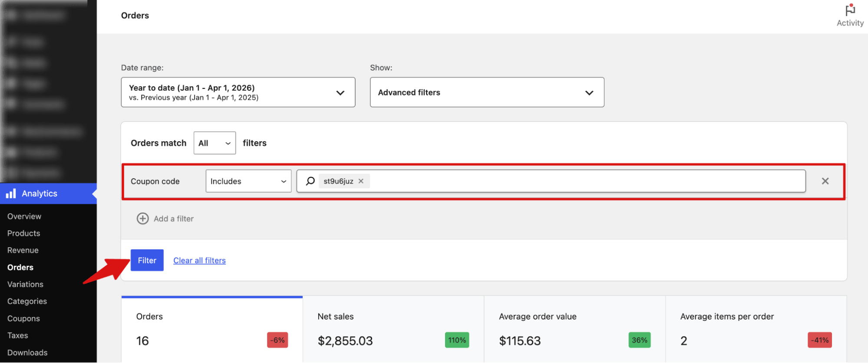
Task: Open the Orders match All dropdown
Action: 215,143
